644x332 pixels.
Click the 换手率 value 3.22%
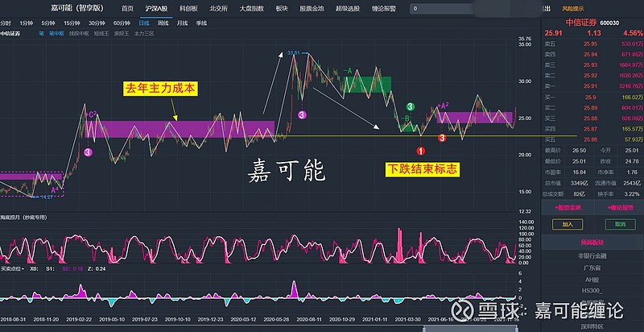coord(630,193)
